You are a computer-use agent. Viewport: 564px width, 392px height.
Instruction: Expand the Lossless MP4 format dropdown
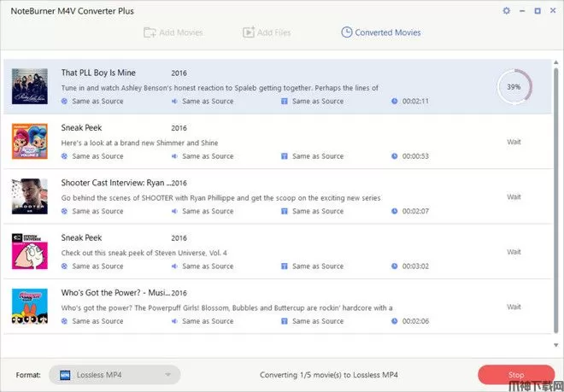pos(169,374)
